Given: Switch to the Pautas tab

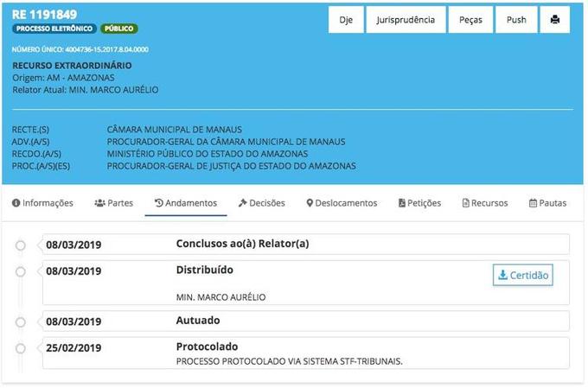Looking at the screenshot, I should 547,203.
